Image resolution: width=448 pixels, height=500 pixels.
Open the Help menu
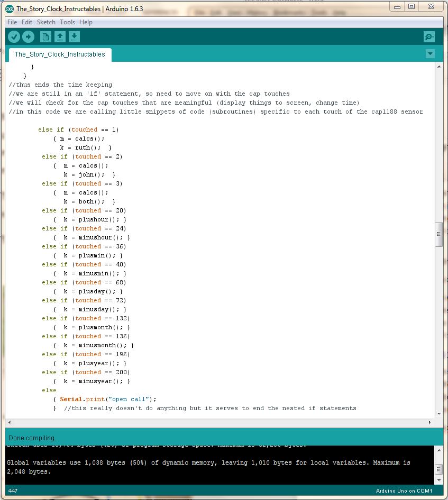tap(86, 22)
